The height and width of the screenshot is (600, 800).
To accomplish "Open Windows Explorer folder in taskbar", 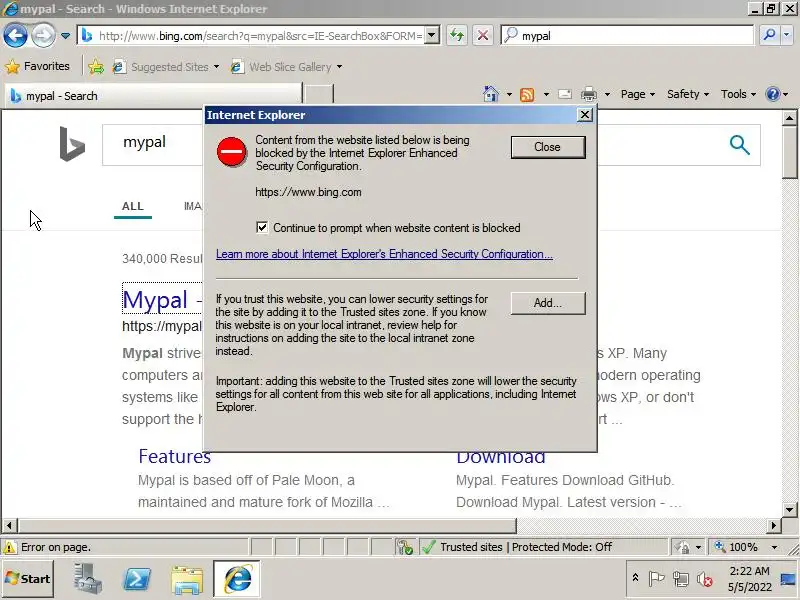I will 187,580.
